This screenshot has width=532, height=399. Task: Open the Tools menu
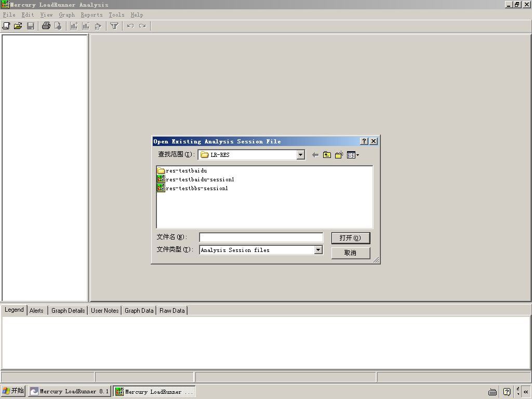116,15
